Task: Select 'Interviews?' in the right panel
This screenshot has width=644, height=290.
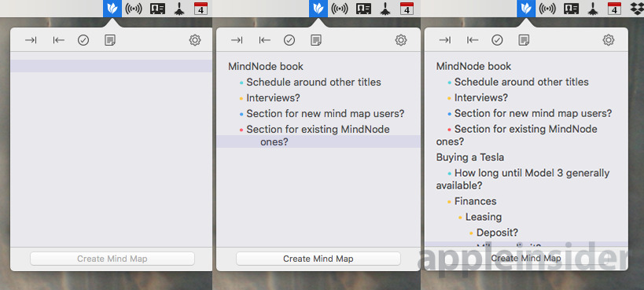Action: coord(481,97)
